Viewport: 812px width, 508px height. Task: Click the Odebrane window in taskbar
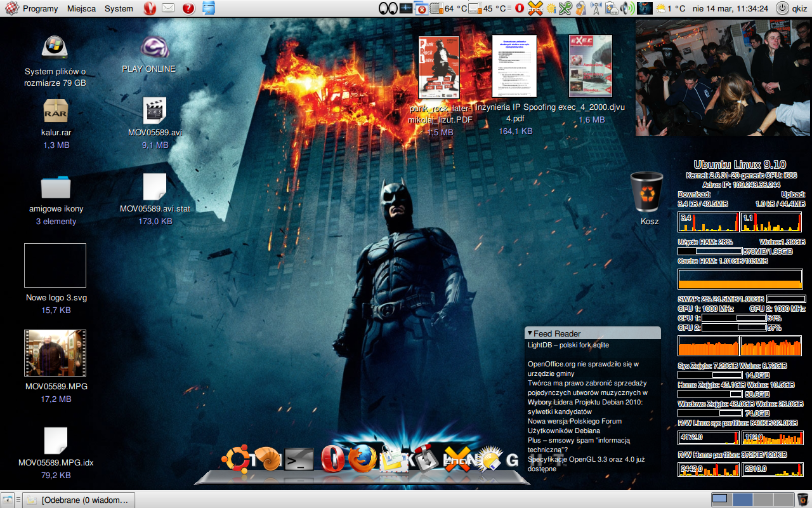80,500
